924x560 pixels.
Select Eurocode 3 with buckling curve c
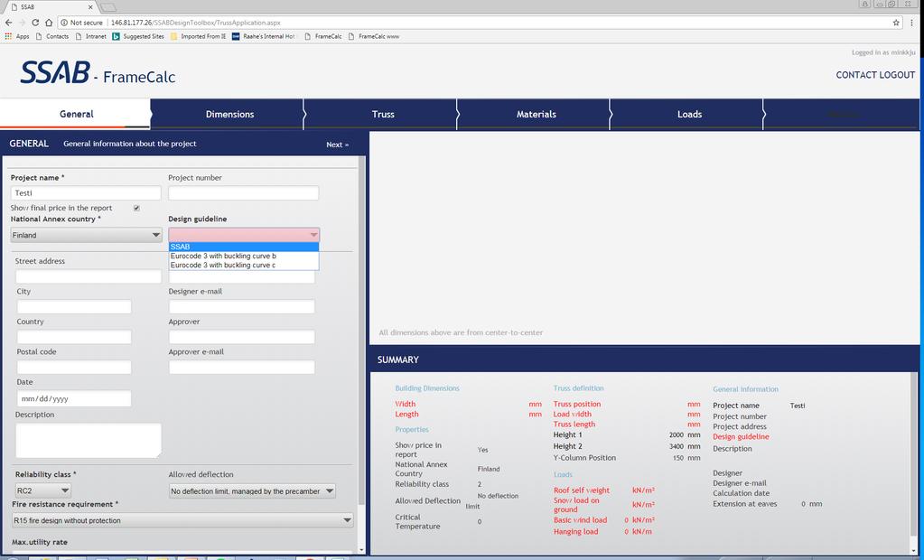[243, 266]
